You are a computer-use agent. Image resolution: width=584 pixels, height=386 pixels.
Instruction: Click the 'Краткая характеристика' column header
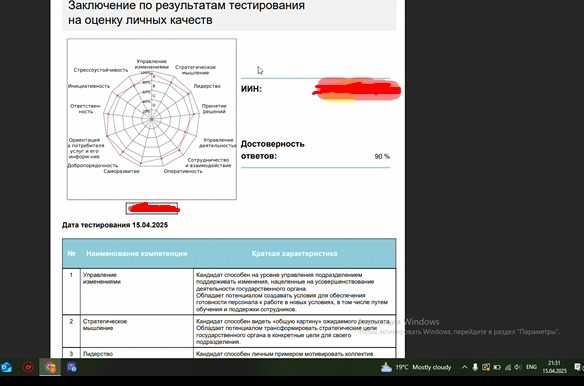coord(294,253)
